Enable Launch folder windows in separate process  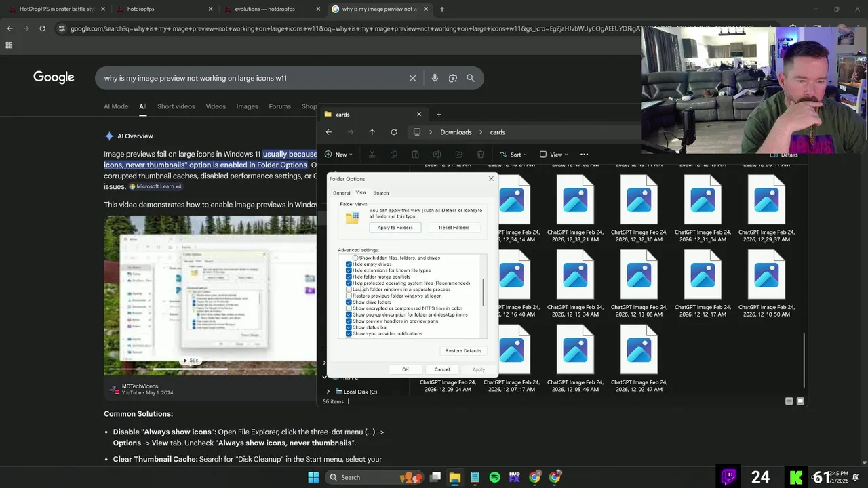pos(349,289)
